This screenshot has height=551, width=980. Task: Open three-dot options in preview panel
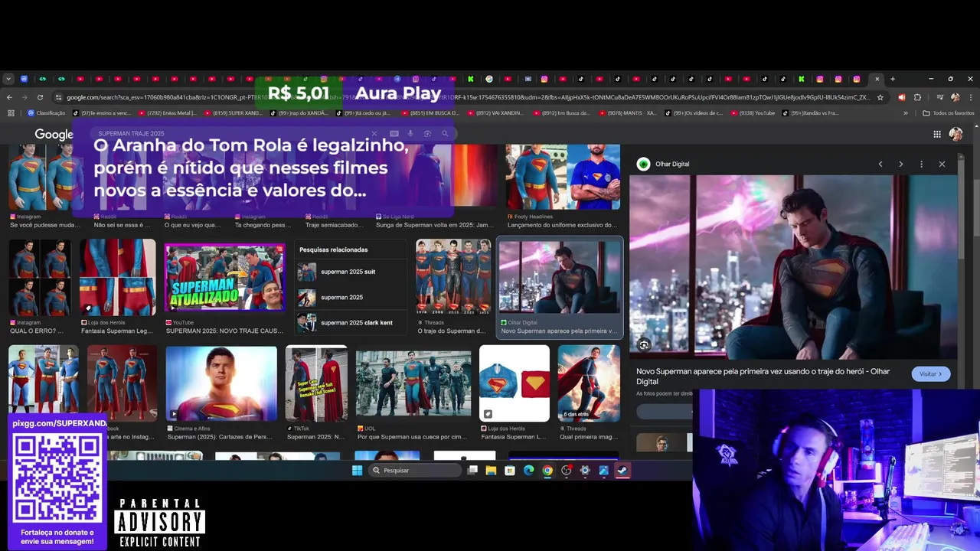(x=921, y=164)
